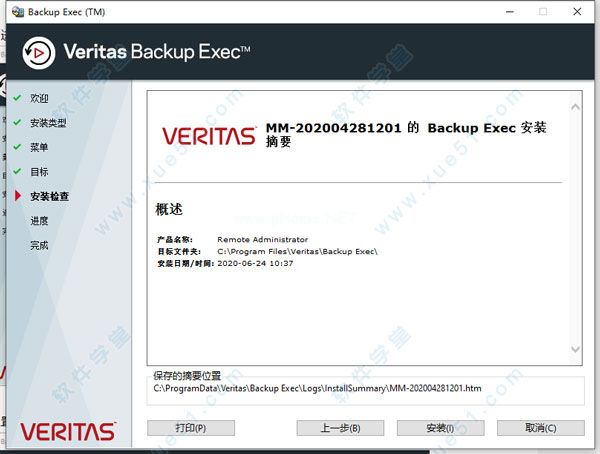Click the VERITAS logo at bottom left
600x454 pixels.
click(x=68, y=431)
